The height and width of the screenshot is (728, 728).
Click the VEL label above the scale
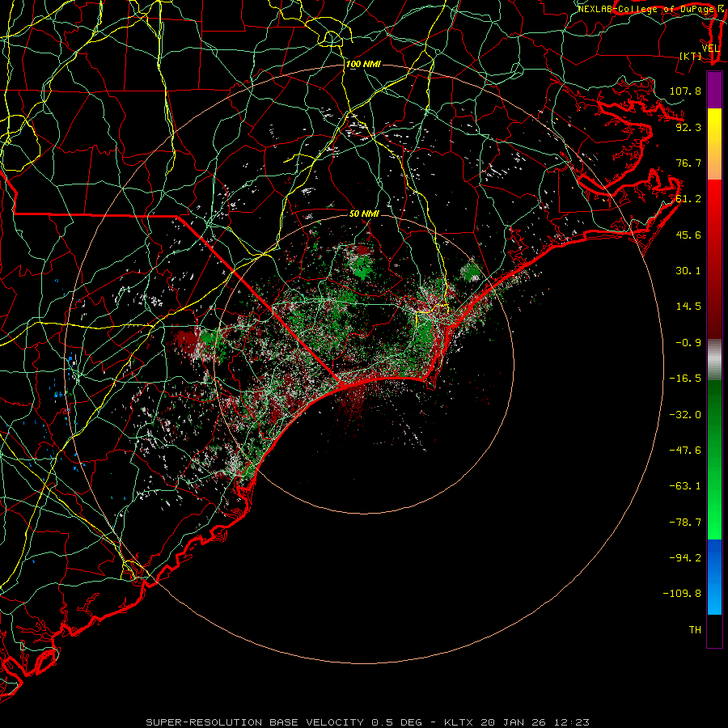coord(710,49)
